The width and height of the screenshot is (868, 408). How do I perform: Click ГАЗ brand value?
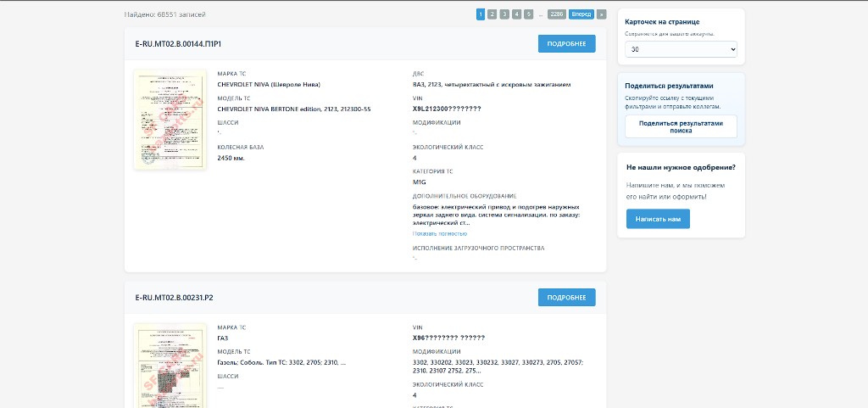coord(223,338)
